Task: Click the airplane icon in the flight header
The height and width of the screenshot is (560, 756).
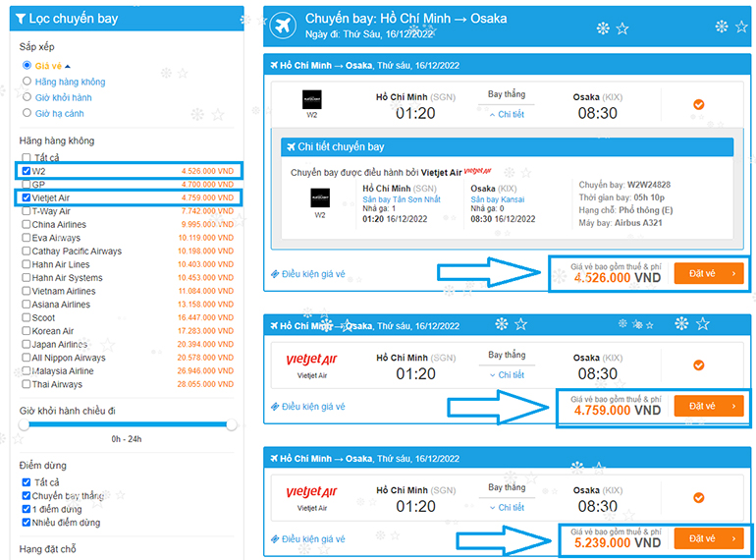Action: 283,26
